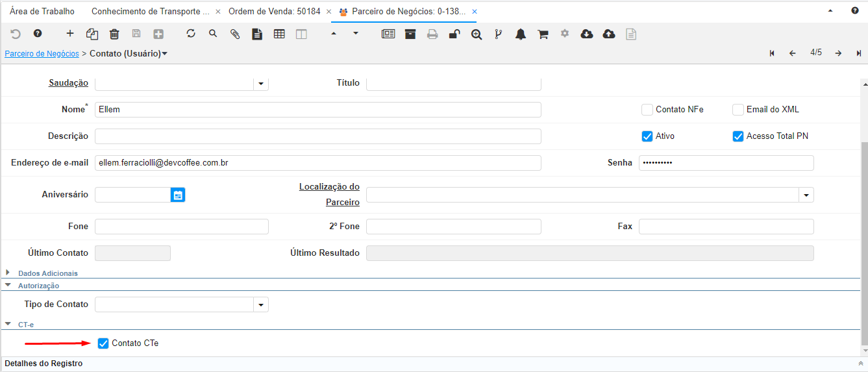This screenshot has height=372, width=868.
Task: Click the Refresh icon in toolbar
Action: click(191, 34)
